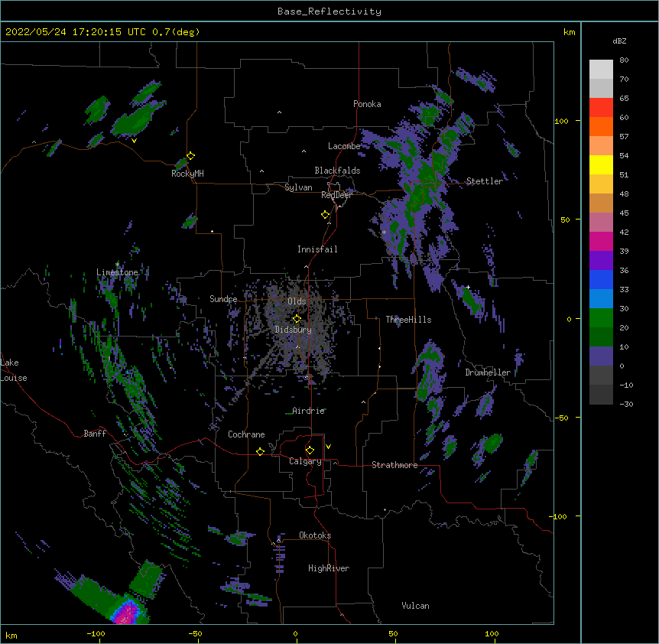Click the Calgary city label

tap(305, 461)
